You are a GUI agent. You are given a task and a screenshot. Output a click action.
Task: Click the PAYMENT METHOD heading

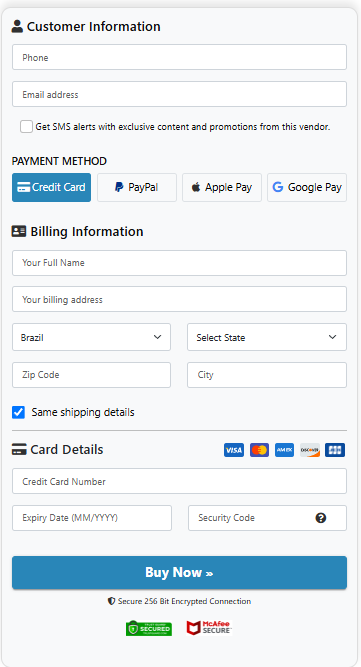click(59, 161)
